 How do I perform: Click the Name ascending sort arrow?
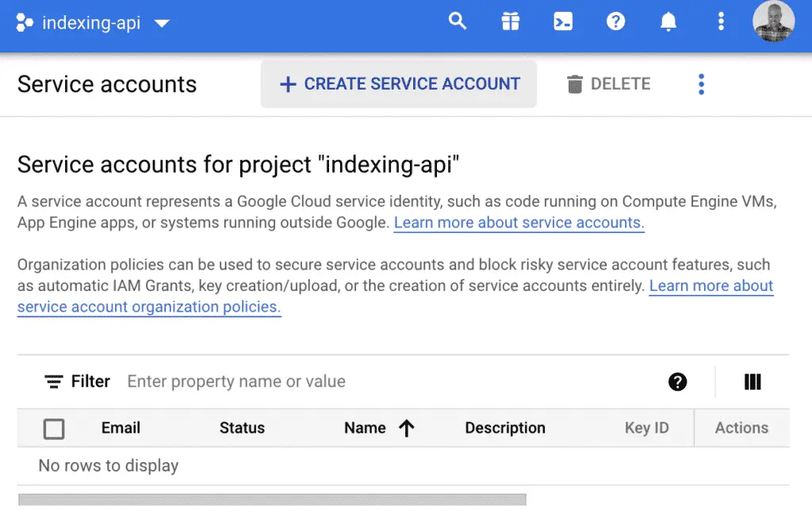point(407,428)
